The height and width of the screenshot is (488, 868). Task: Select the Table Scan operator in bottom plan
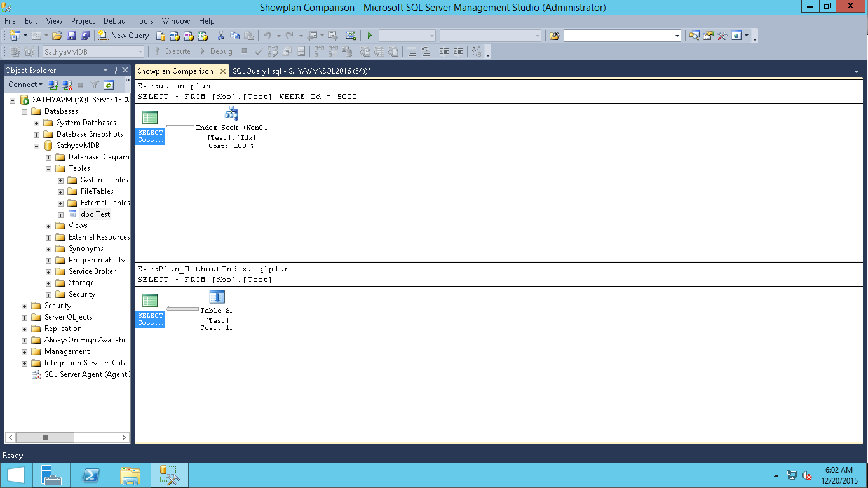[x=217, y=311]
